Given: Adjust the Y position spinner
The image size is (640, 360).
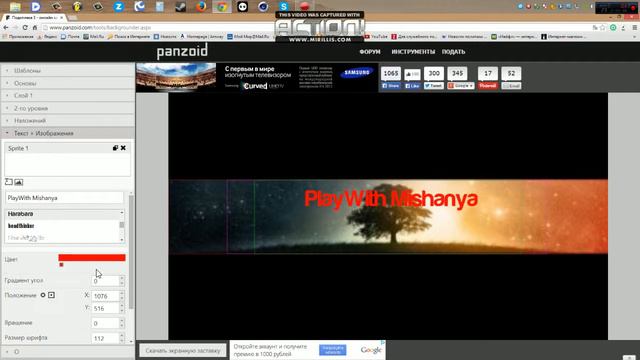Looking at the screenshot, I should click(x=122, y=309).
